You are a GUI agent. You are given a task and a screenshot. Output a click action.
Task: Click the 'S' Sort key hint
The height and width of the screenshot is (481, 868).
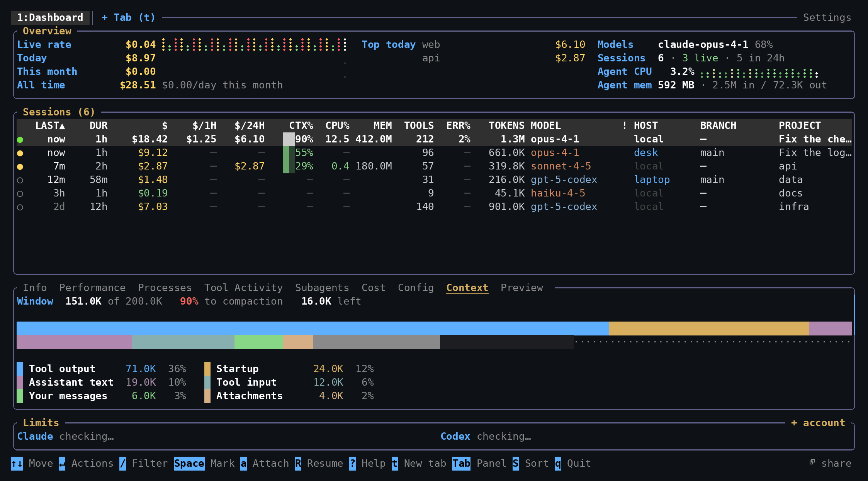[516, 464]
